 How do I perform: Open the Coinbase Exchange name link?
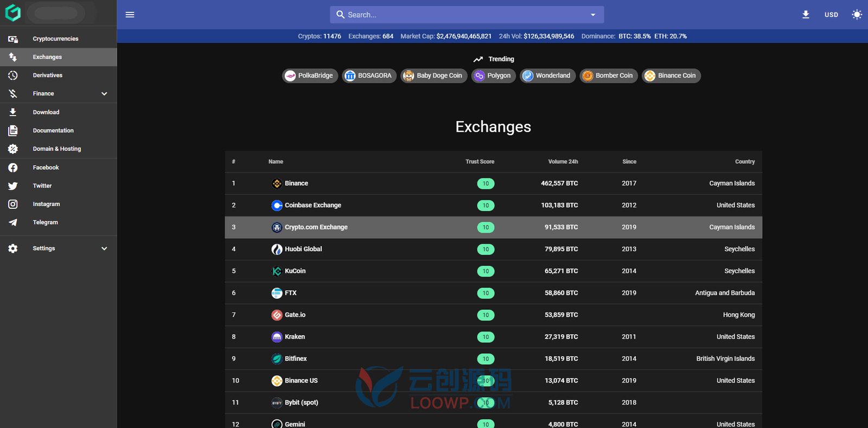coord(313,205)
